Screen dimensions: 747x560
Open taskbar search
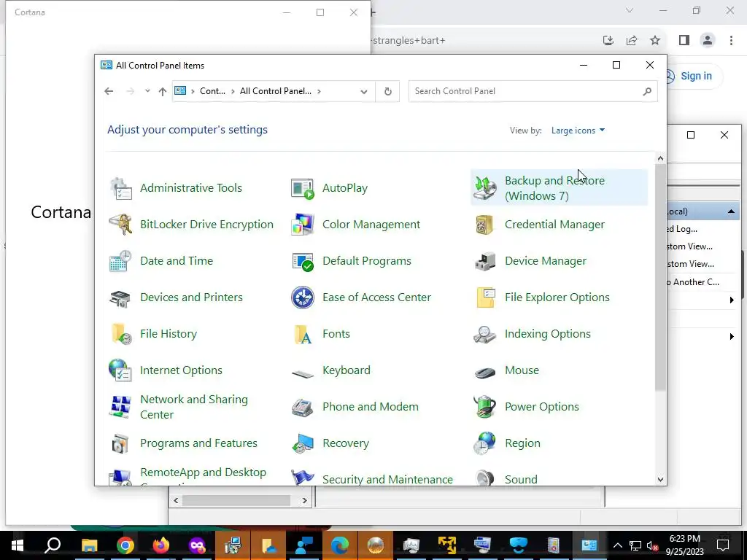coord(53,545)
